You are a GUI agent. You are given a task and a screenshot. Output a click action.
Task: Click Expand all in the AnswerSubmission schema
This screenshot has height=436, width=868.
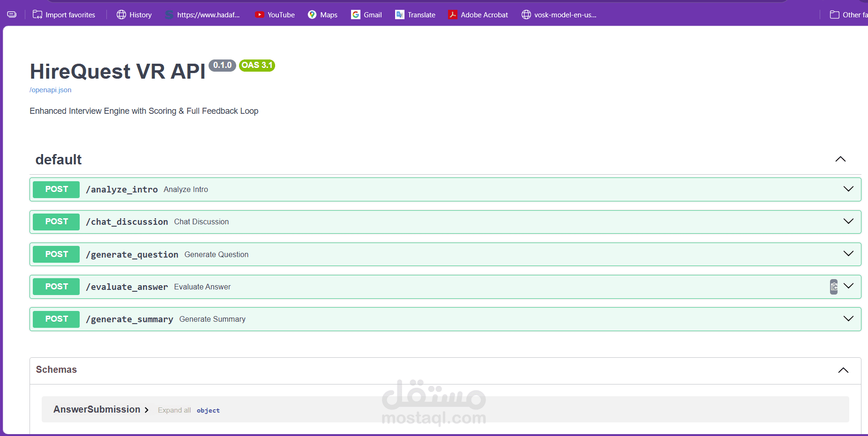coord(174,410)
